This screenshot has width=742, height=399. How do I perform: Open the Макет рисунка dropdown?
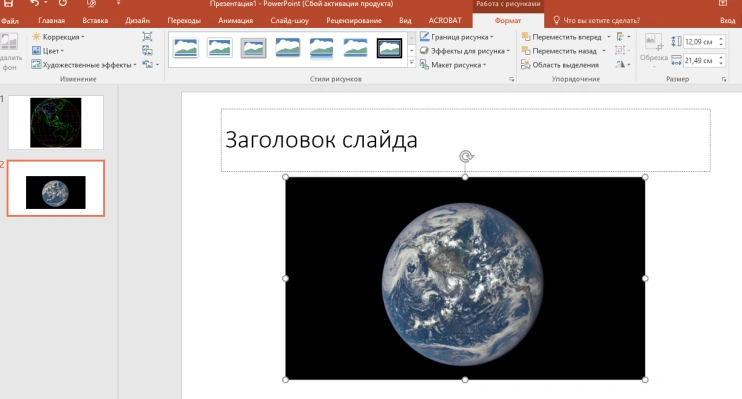click(453, 65)
